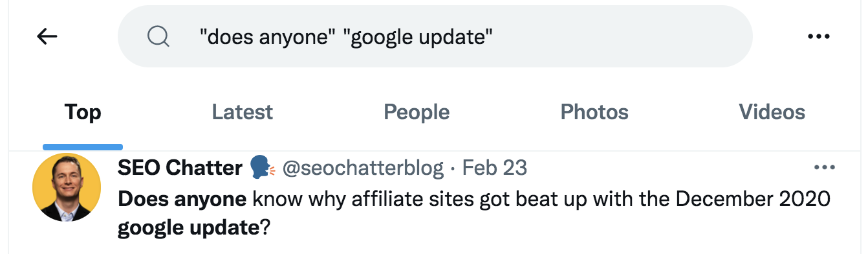Select the Top results tab

(x=83, y=112)
